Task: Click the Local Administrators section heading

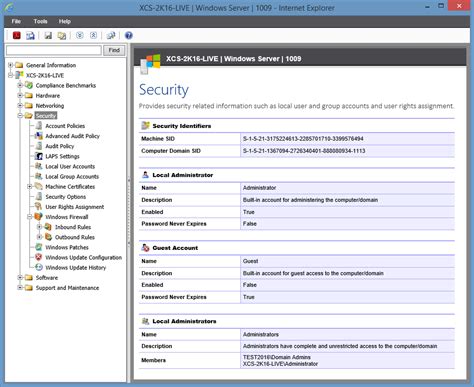Action: tap(184, 321)
